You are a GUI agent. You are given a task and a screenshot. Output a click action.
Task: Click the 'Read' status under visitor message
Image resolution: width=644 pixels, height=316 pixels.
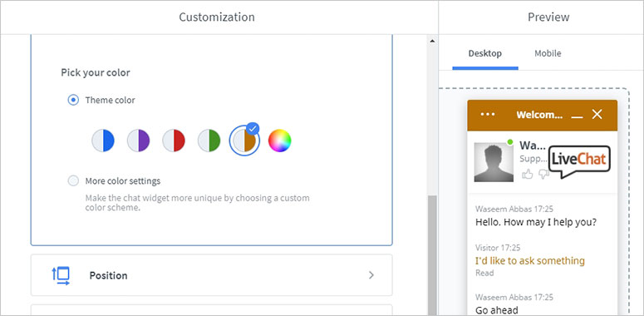[x=484, y=273]
